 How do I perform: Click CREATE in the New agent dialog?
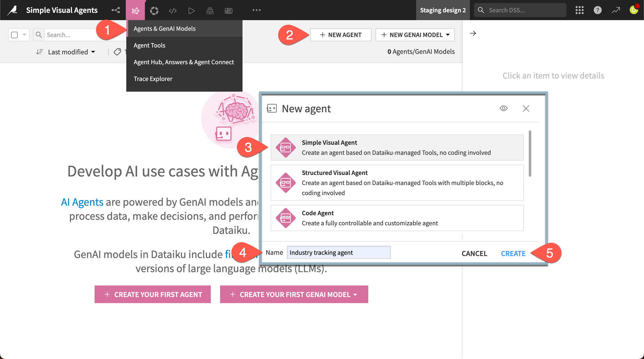coord(513,253)
